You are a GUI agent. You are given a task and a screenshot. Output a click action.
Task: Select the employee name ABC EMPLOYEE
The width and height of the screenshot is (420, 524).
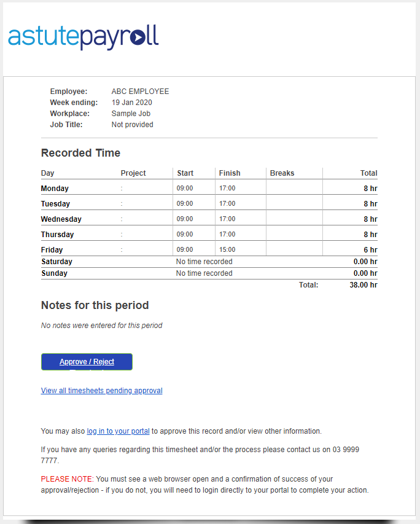(140, 91)
